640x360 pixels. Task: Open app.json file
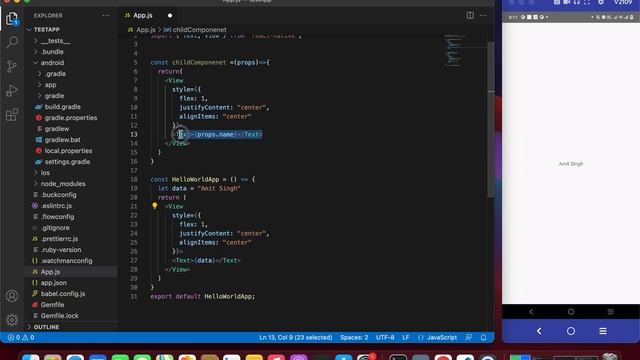click(53, 283)
